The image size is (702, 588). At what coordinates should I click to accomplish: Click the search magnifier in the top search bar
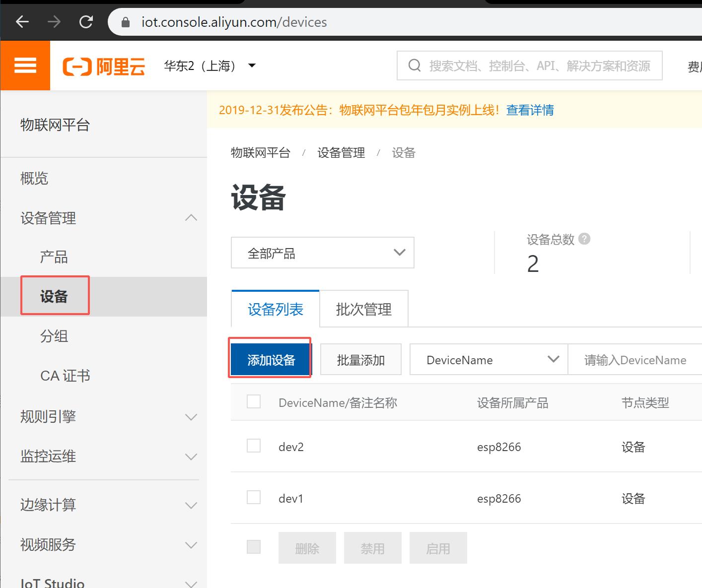click(x=415, y=65)
